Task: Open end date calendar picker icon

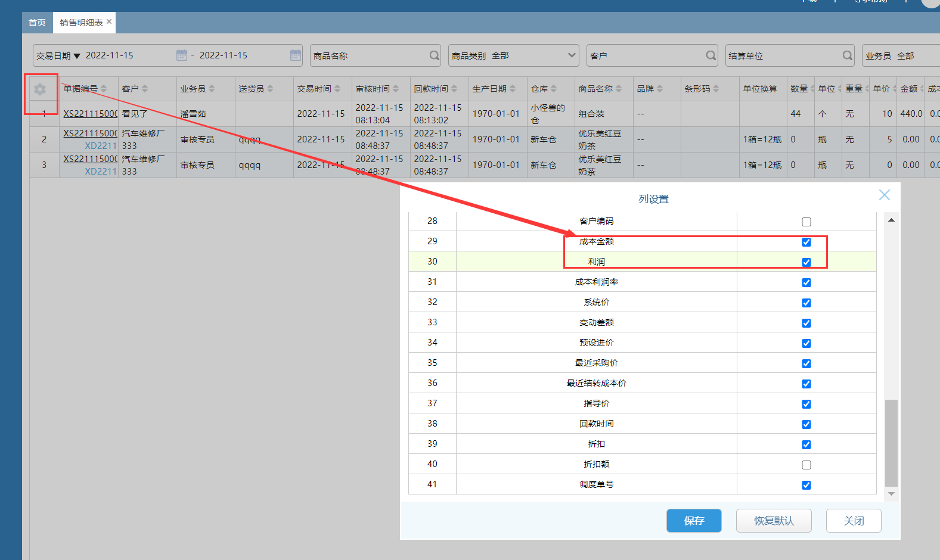Action: pos(296,55)
